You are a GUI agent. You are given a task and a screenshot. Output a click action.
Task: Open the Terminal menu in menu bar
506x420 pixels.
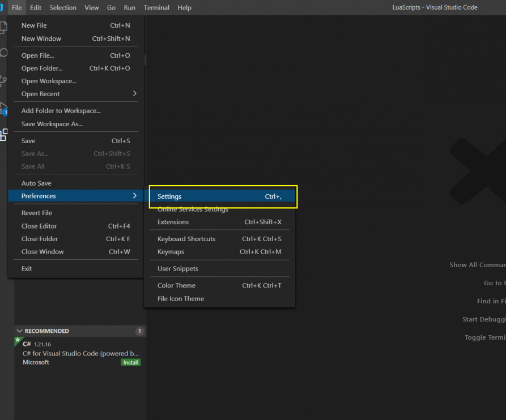(156, 7)
